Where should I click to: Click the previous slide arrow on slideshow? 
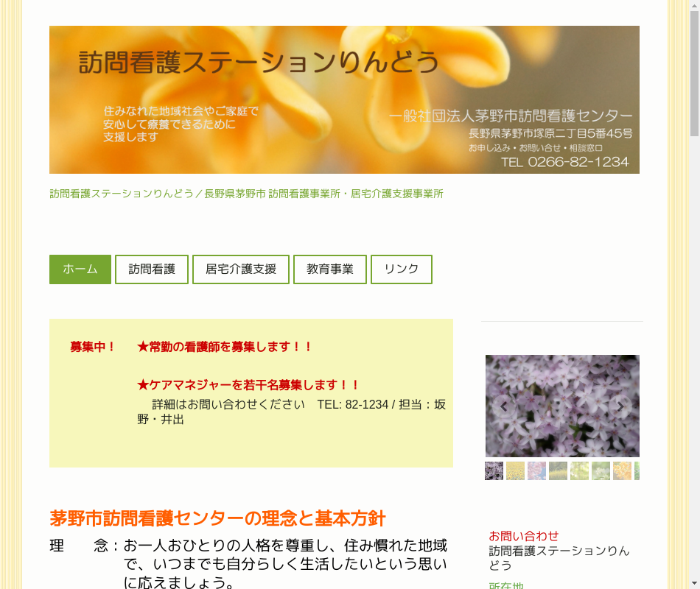click(504, 406)
